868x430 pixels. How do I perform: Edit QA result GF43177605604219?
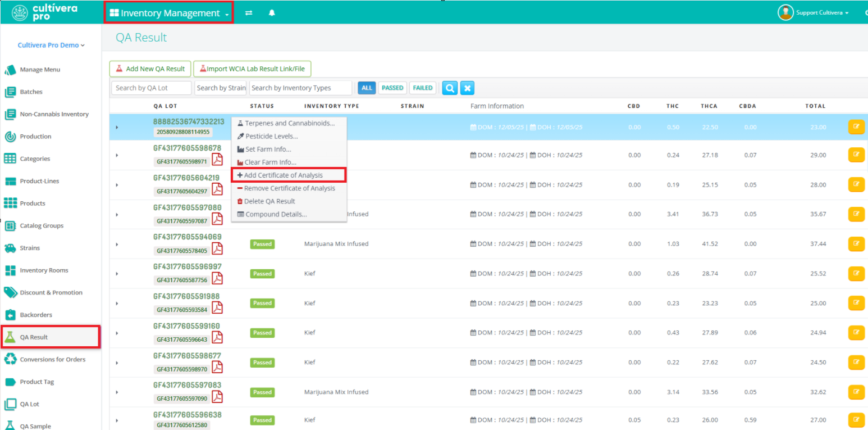(x=856, y=184)
